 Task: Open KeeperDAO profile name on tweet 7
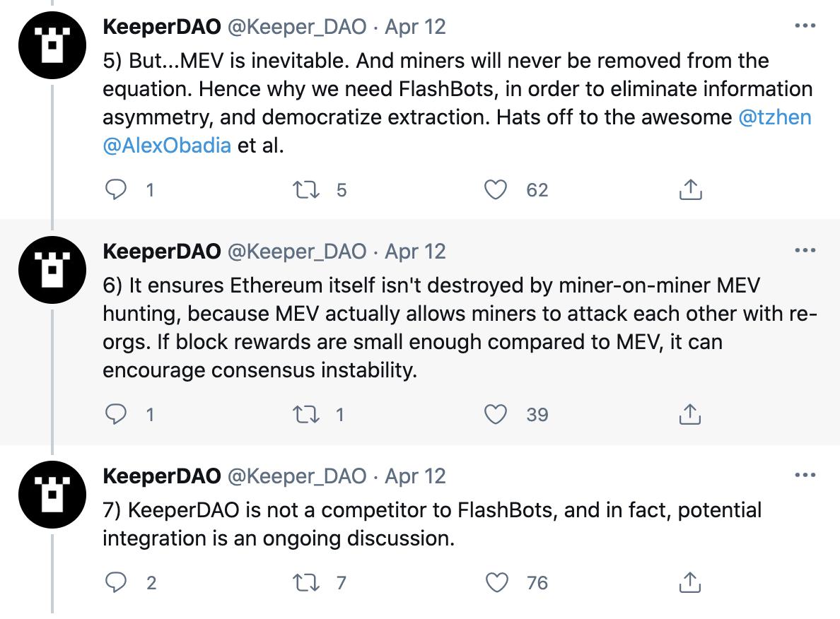[x=162, y=476]
